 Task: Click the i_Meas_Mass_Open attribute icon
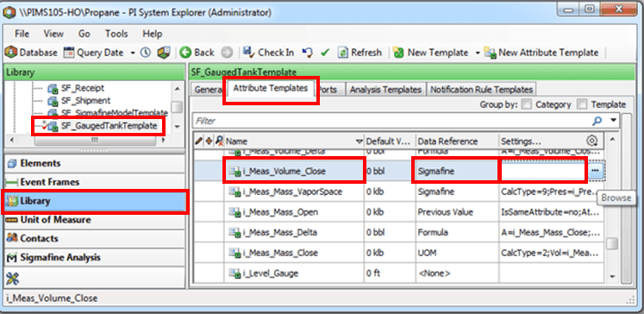coord(235,212)
